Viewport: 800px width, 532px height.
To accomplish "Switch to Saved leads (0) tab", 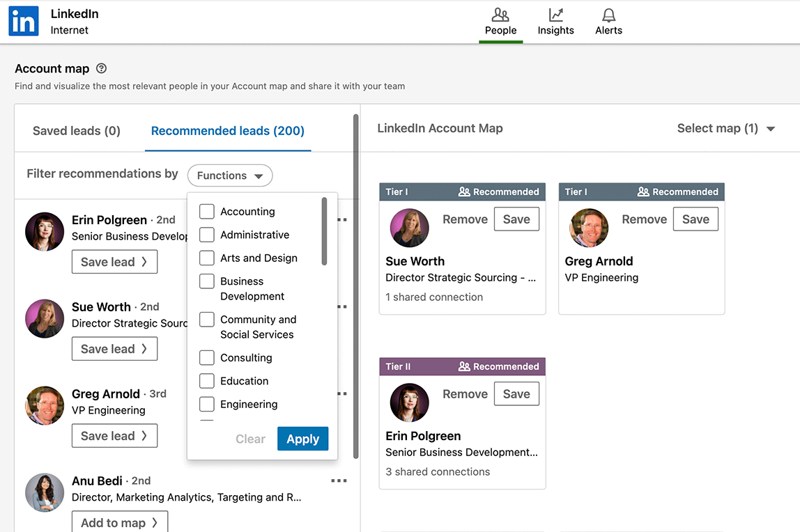I will coord(77,131).
